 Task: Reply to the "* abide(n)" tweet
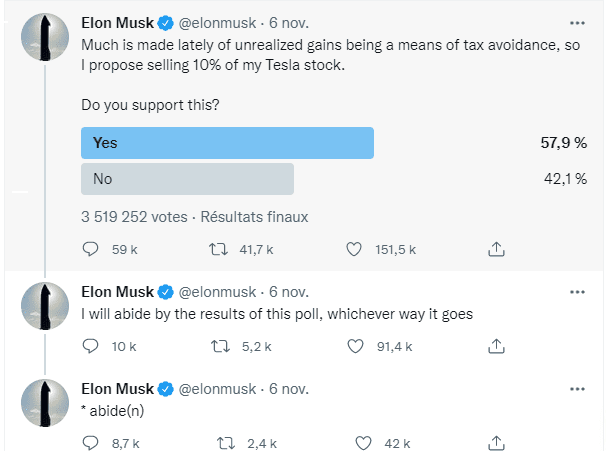click(x=89, y=442)
